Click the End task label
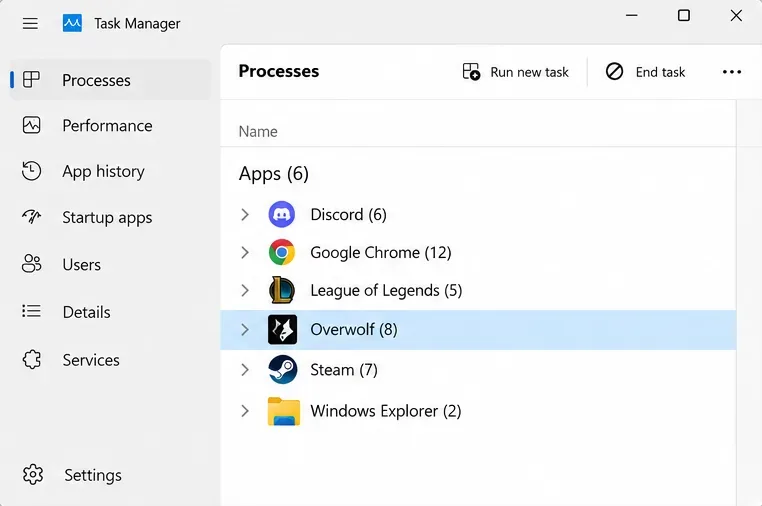 [x=660, y=72]
